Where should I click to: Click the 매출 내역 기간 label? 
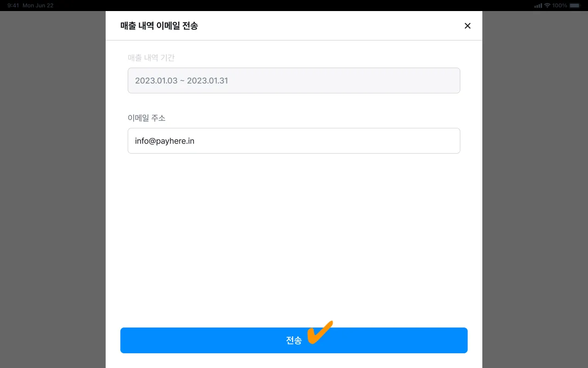(x=151, y=58)
